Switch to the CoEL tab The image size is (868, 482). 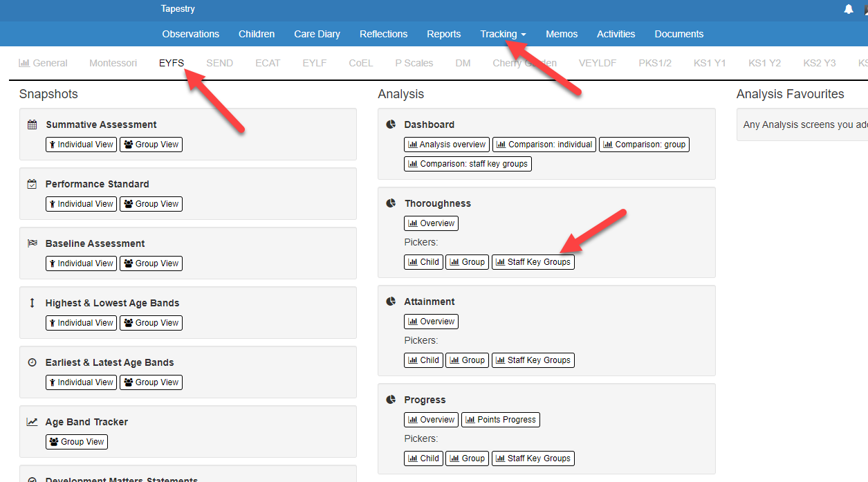pyautogui.click(x=360, y=63)
